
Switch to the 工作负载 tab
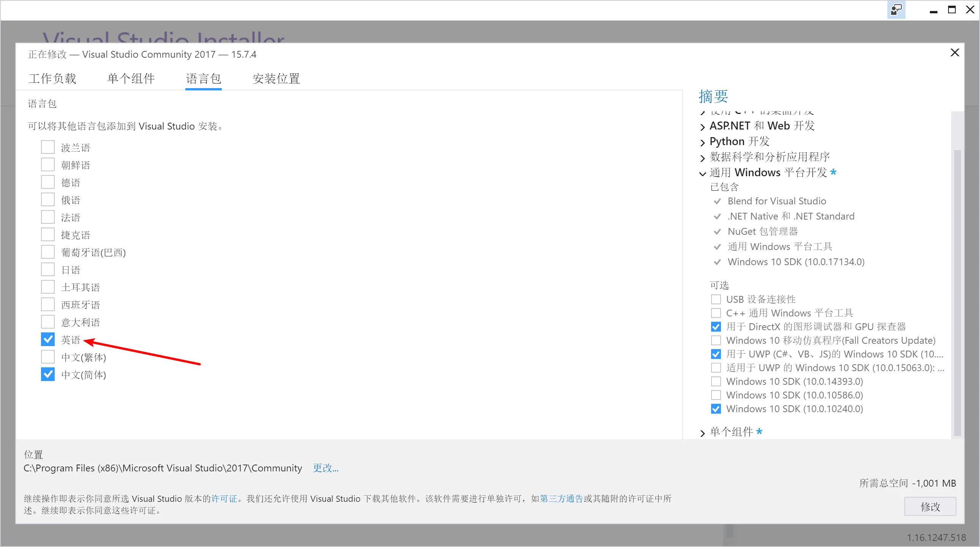click(x=52, y=79)
